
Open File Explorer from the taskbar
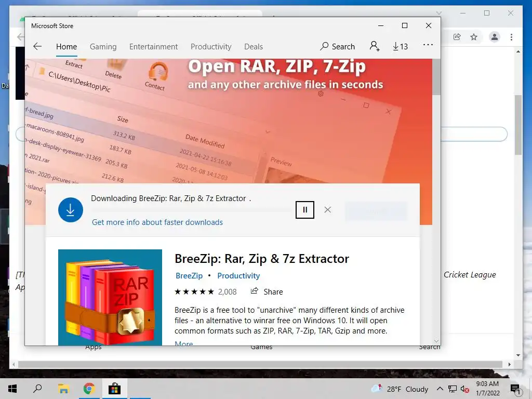tap(63, 389)
